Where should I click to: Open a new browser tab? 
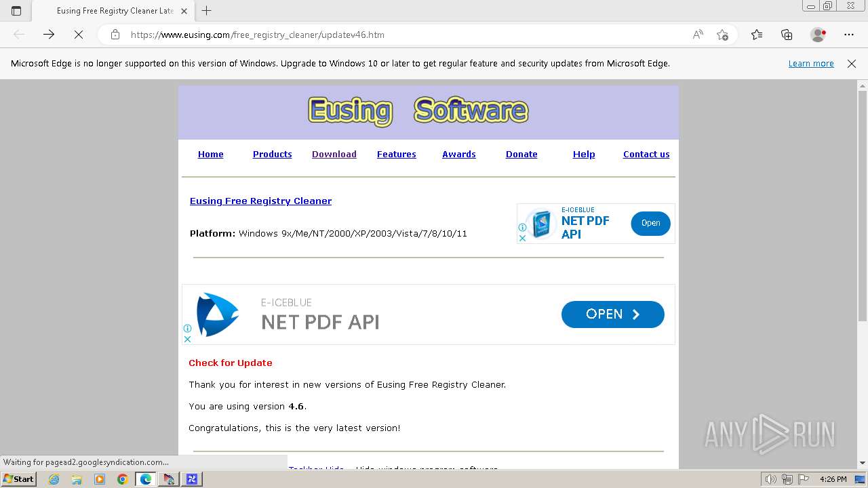(207, 11)
